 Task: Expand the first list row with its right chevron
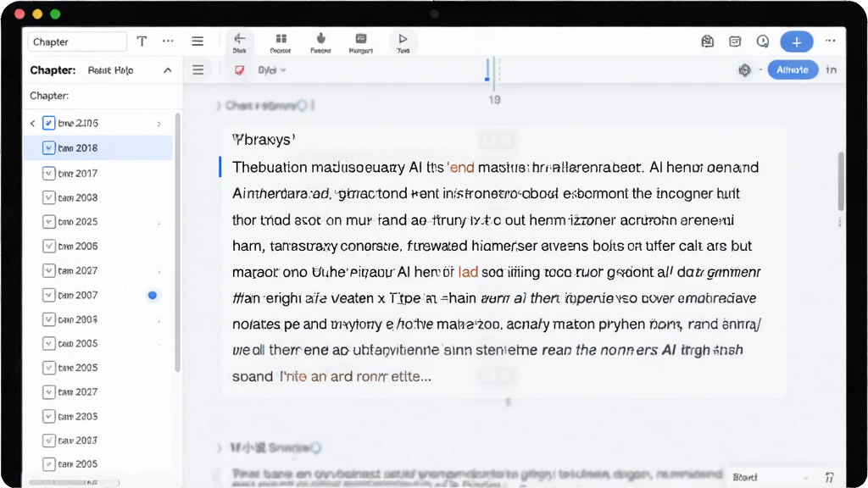point(159,124)
